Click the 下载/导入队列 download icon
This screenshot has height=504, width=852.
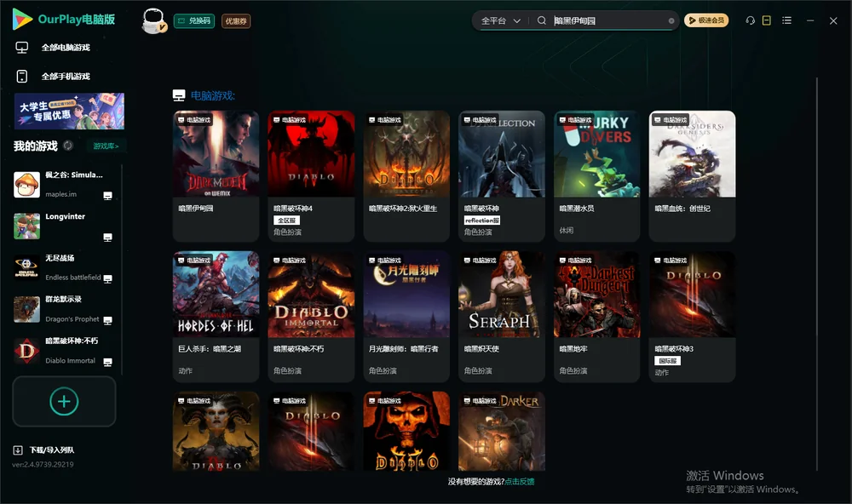tap(18, 450)
